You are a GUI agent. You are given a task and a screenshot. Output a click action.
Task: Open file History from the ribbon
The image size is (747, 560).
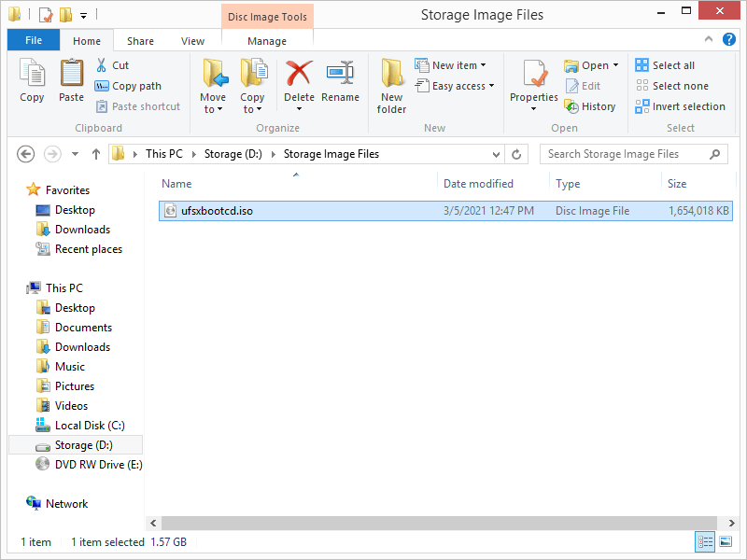[x=590, y=106]
